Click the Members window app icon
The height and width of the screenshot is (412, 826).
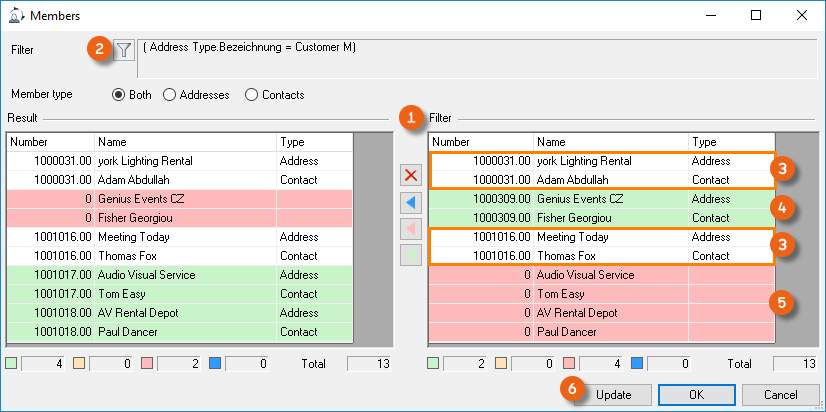[x=15, y=16]
